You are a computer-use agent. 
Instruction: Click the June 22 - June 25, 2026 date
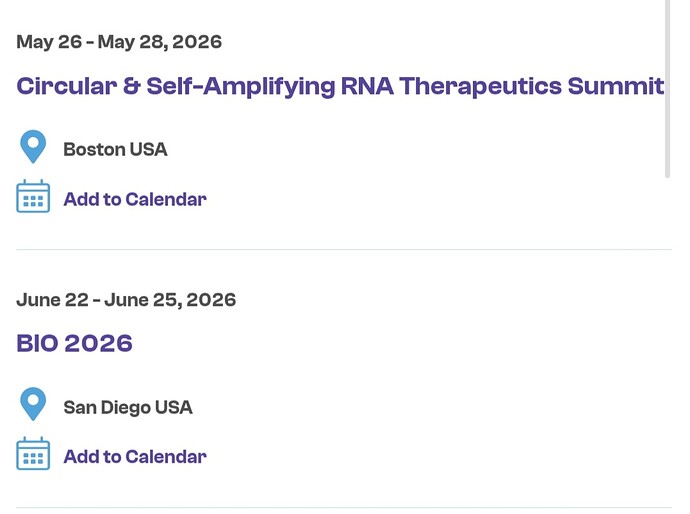pyautogui.click(x=126, y=300)
